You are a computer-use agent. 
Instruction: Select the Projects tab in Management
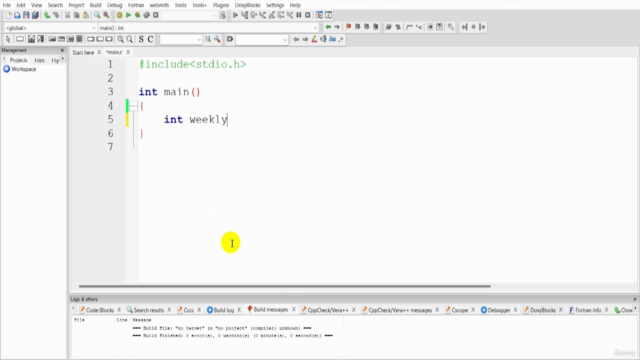[x=18, y=60]
